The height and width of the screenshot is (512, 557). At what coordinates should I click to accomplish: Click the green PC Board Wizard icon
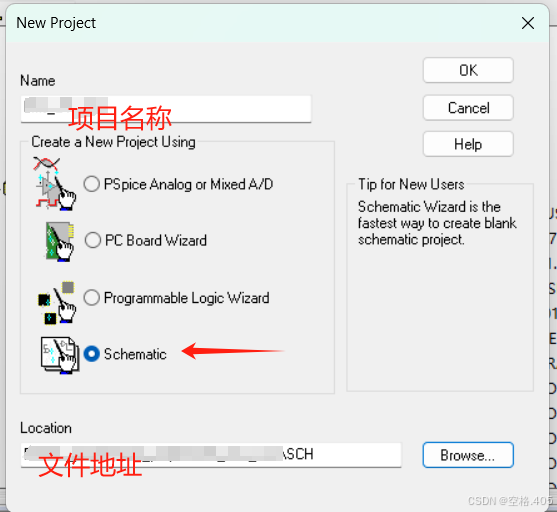coord(60,242)
